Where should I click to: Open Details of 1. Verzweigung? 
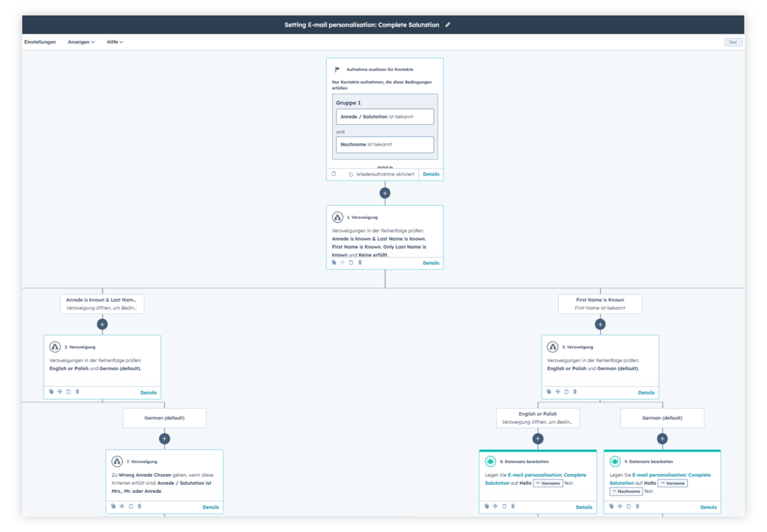pyautogui.click(x=431, y=263)
